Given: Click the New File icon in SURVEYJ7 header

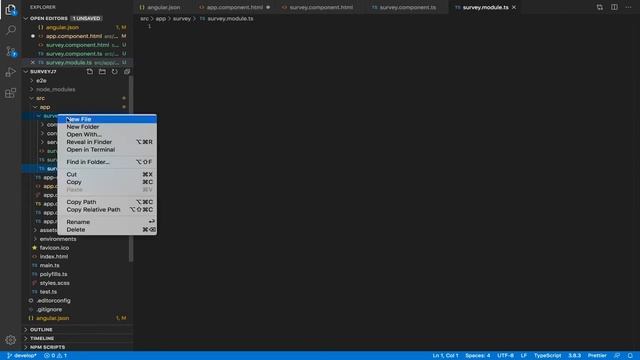Looking at the screenshot, I should 90,71.
